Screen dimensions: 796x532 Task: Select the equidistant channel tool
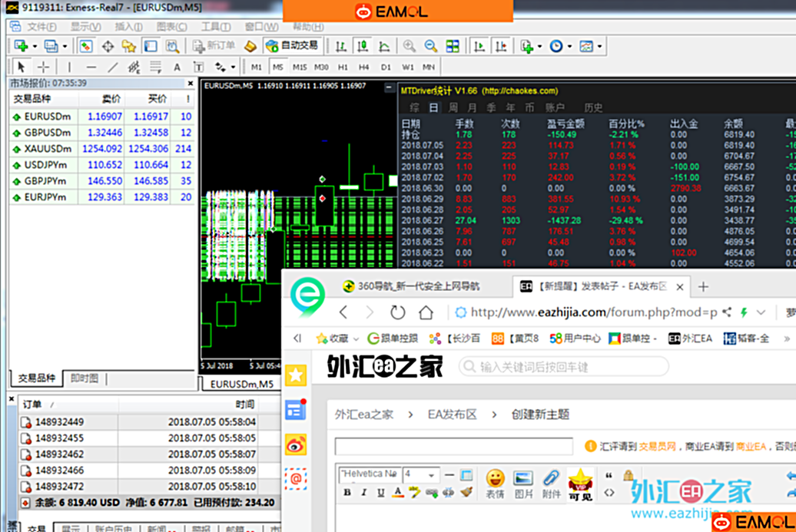[x=134, y=67]
